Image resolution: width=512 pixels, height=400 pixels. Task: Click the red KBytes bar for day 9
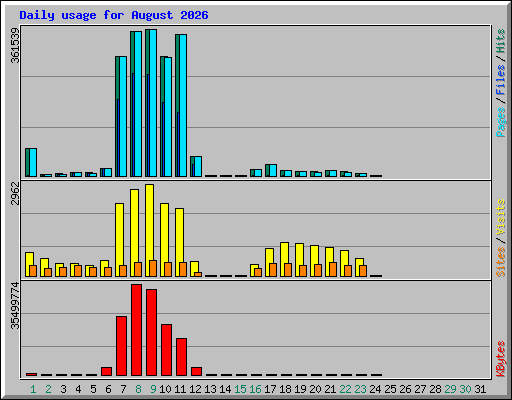[x=152, y=333]
